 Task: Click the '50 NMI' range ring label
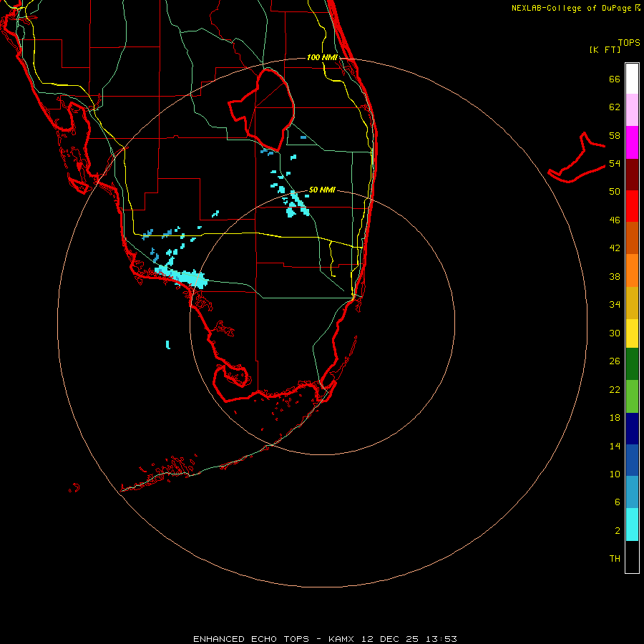click(x=322, y=190)
